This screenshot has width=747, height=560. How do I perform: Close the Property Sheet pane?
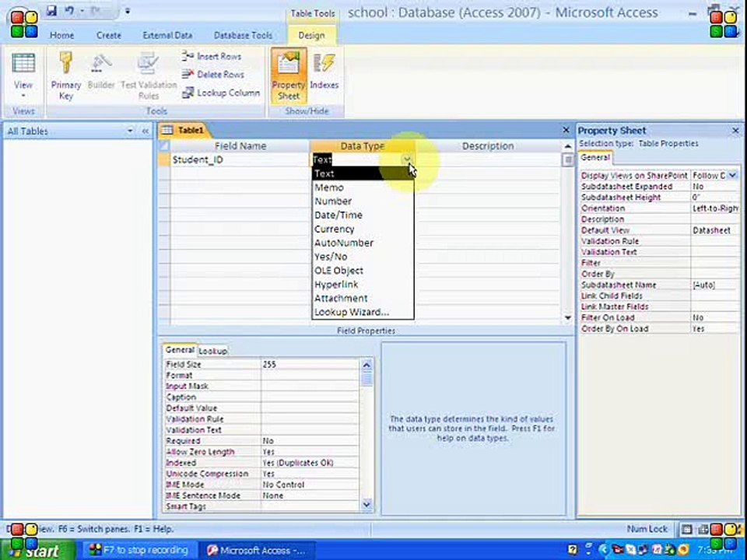(735, 131)
